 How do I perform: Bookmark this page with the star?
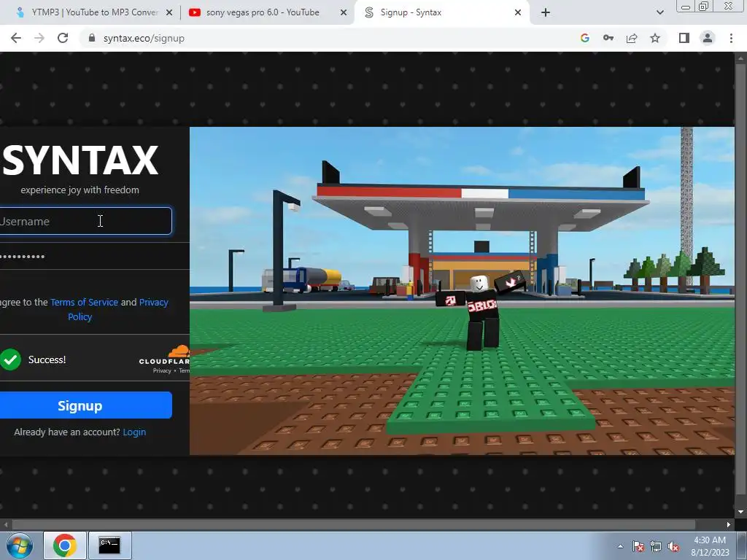click(655, 38)
